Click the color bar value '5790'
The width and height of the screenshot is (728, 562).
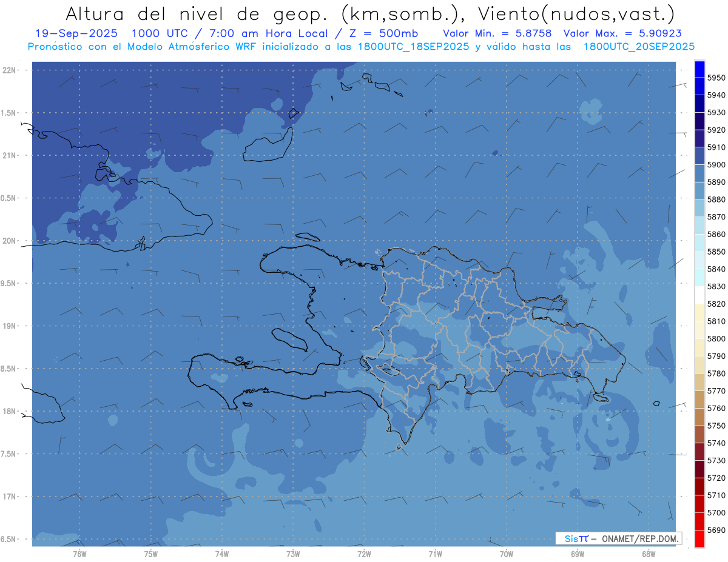[716, 356]
